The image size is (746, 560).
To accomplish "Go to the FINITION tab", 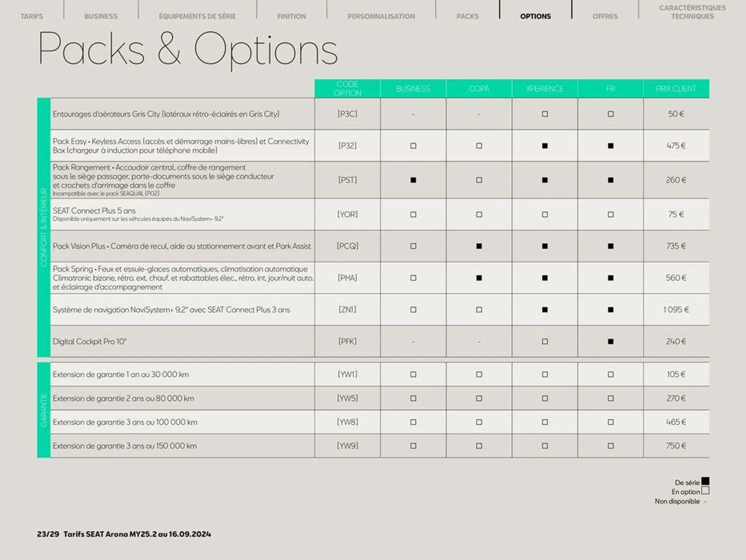I will [291, 16].
